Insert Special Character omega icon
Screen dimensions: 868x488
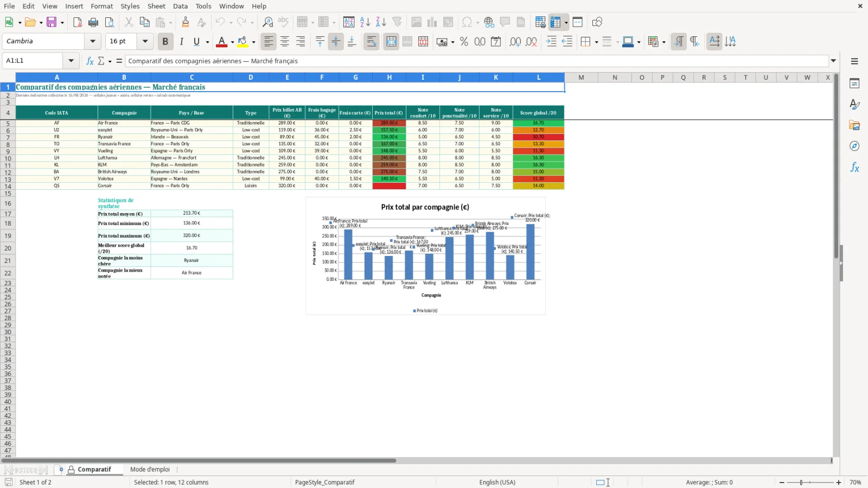[x=467, y=22]
